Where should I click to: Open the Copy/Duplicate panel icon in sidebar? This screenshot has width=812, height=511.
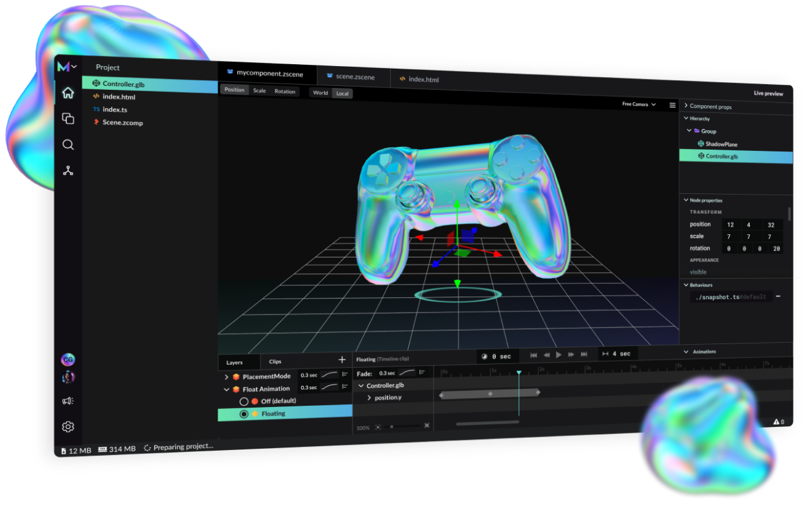tap(68, 119)
